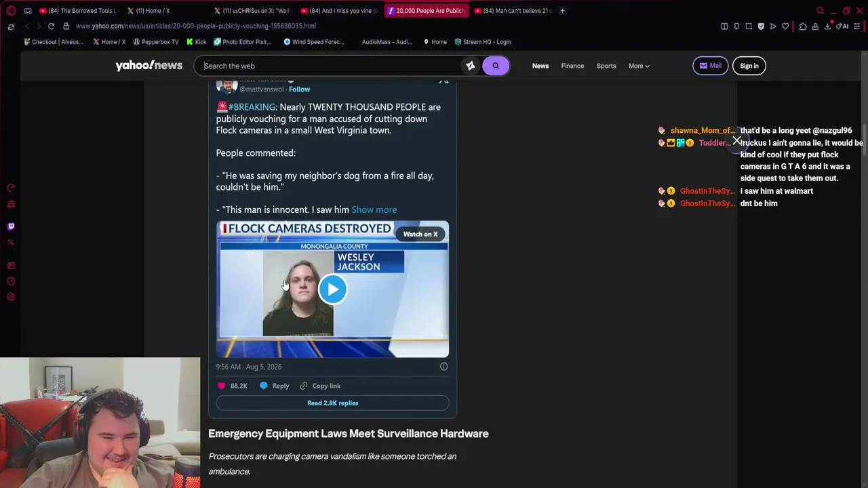
Task: Click the X logo on the embedded tweet
Action: point(443,81)
